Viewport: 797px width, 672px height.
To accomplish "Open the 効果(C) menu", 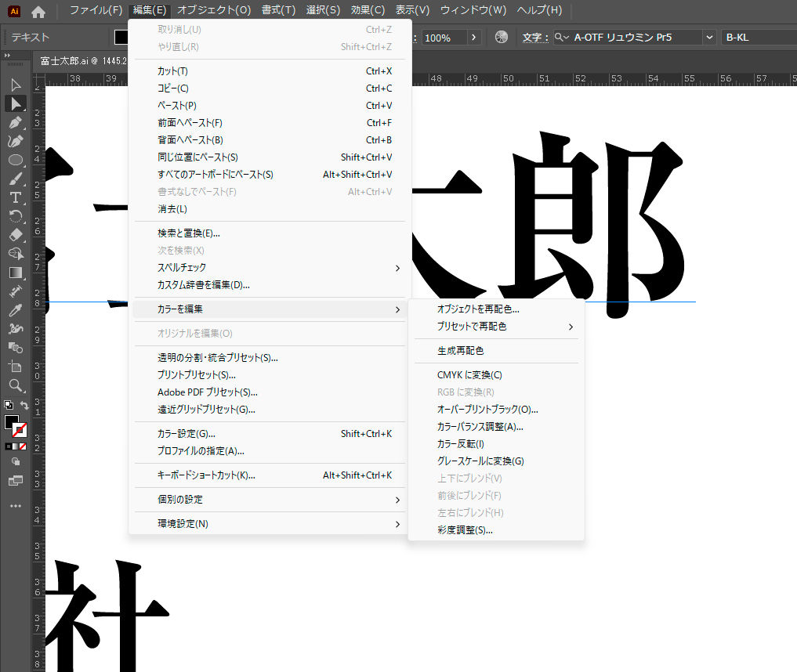I will 368,10.
